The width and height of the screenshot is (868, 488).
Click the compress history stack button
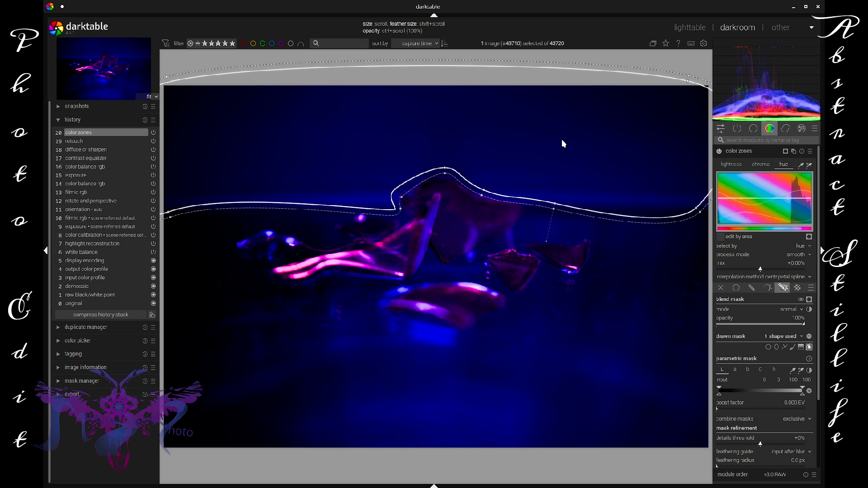coord(101,315)
